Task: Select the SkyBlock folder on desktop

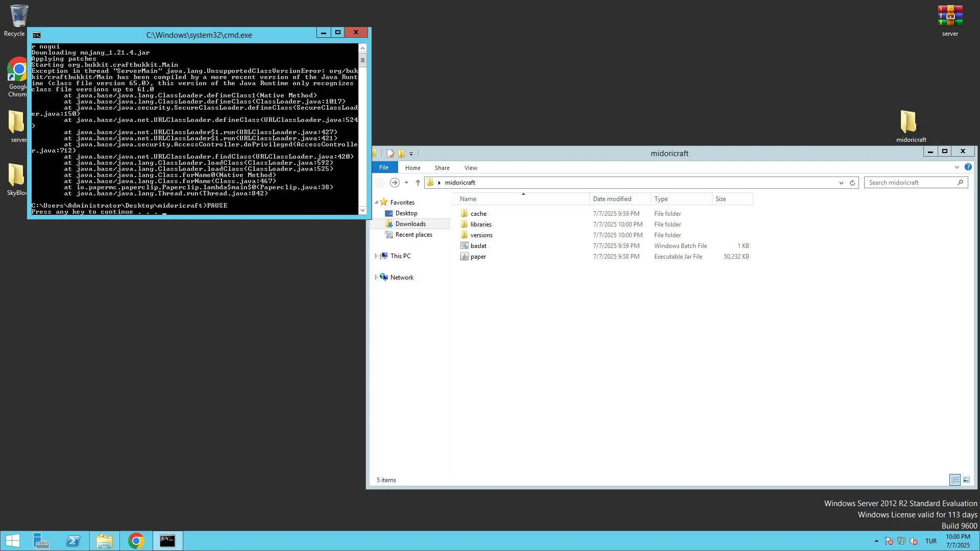Action: coord(17,179)
